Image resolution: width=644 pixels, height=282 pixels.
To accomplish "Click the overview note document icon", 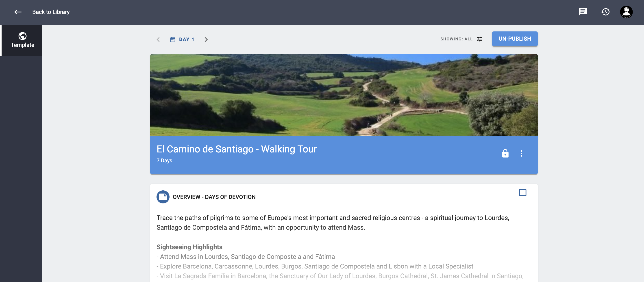I will point(163,197).
